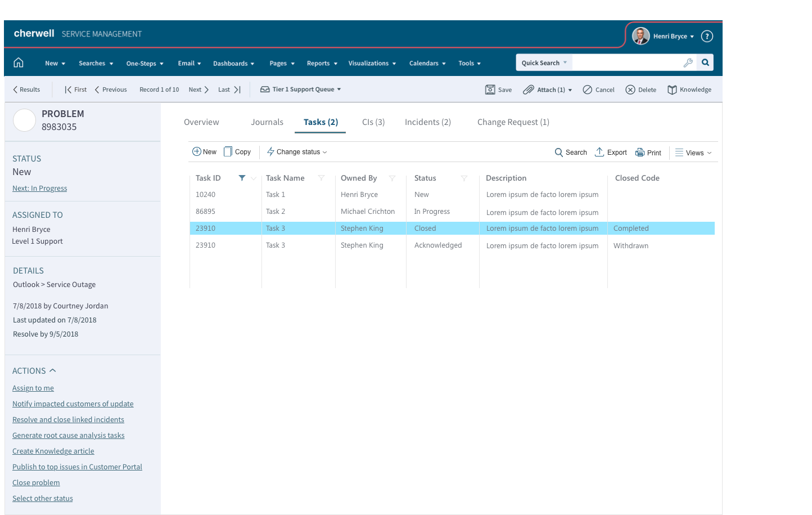
Task: Open the Dashboards menu
Action: pyautogui.click(x=233, y=64)
